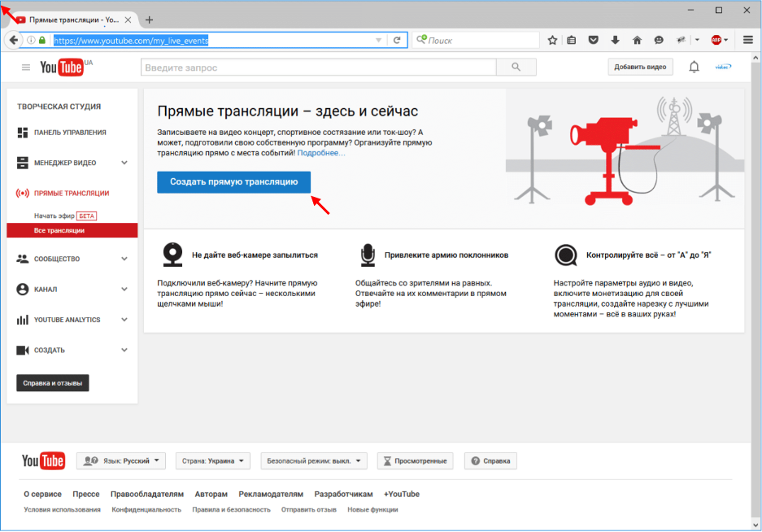The image size is (762, 532).
Task: Open the Firefox hamburger menu
Action: point(748,41)
